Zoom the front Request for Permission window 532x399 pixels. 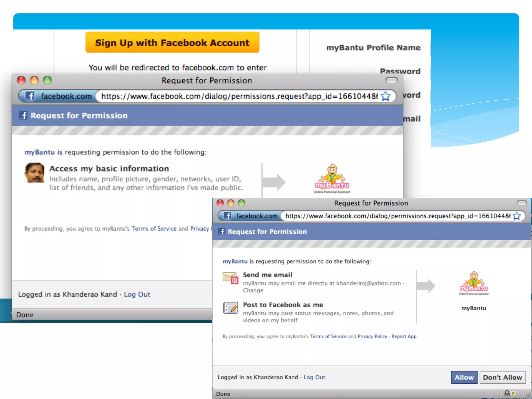click(x=242, y=203)
